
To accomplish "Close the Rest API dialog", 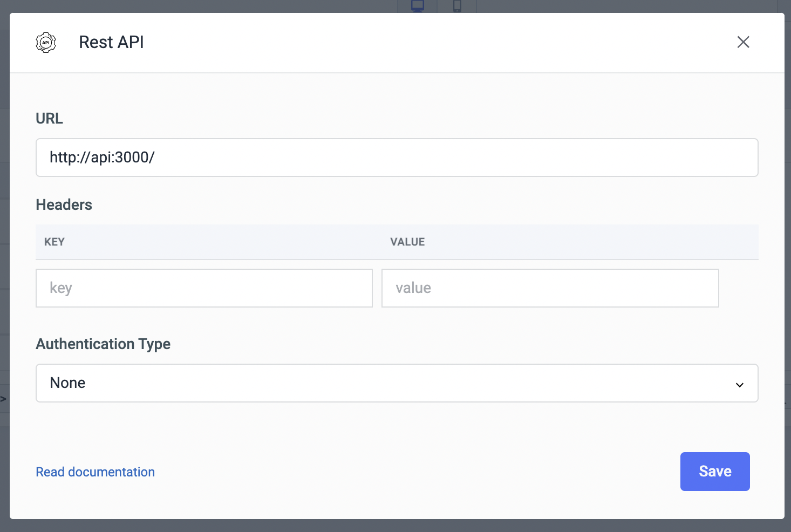I will coord(743,42).
